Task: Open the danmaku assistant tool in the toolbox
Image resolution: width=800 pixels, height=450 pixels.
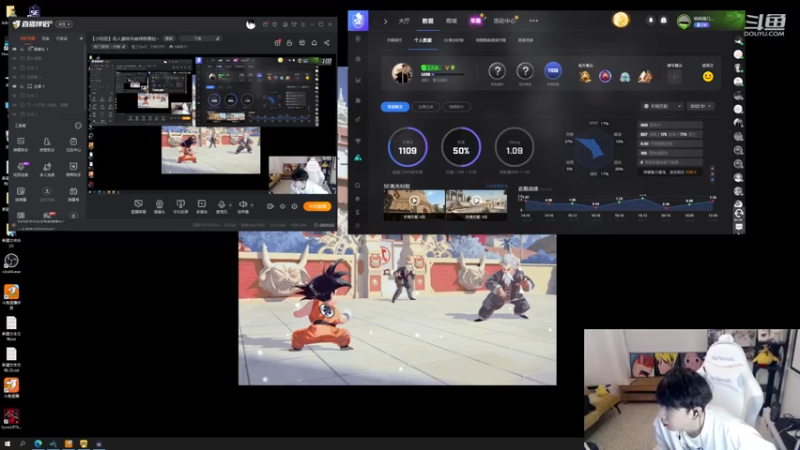Action: [x=20, y=144]
